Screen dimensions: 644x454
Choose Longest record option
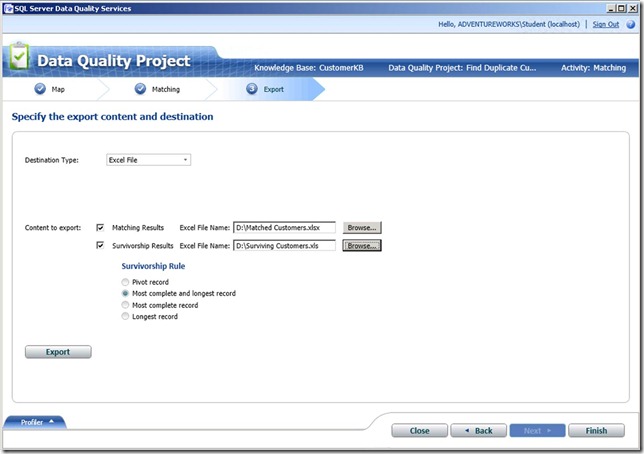click(x=125, y=316)
